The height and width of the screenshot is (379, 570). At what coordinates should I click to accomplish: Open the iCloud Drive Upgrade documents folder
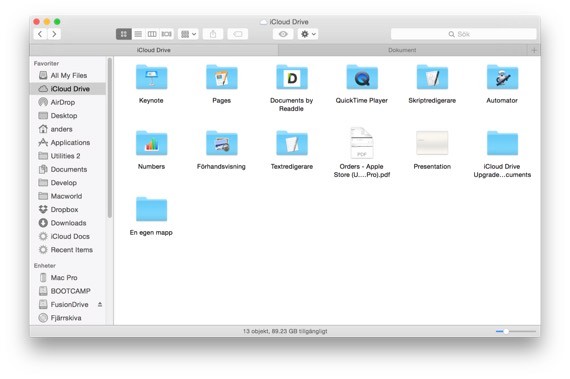coord(502,144)
